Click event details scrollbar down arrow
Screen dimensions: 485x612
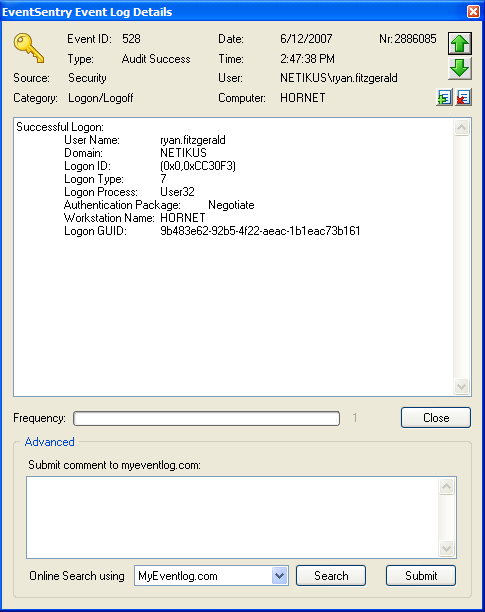(x=462, y=386)
